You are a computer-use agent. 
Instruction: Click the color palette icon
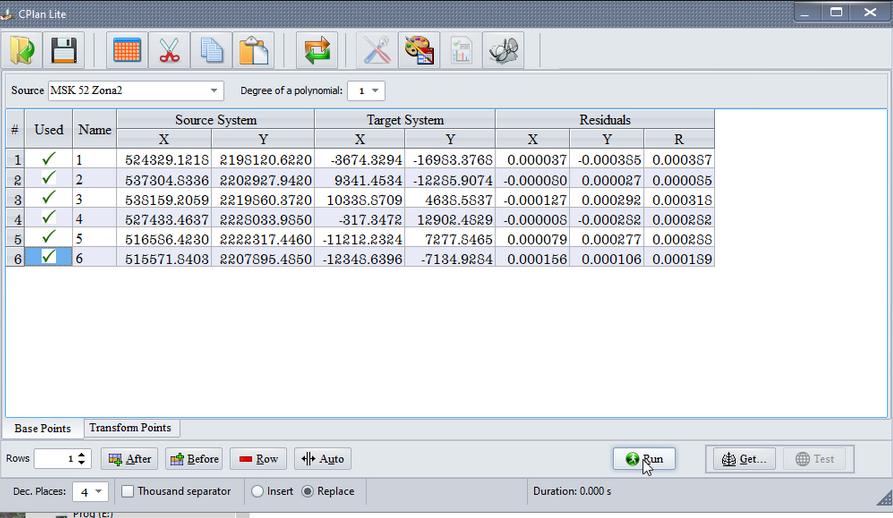pos(419,51)
